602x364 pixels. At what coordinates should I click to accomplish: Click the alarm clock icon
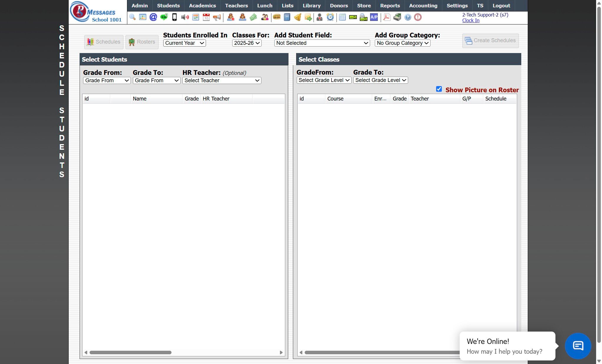point(330,17)
